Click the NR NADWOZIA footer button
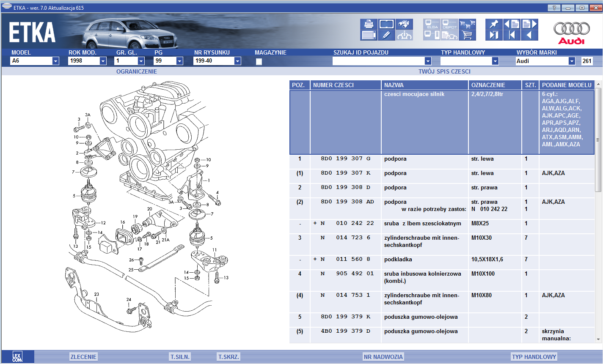This screenshot has width=603, height=364. [x=383, y=357]
